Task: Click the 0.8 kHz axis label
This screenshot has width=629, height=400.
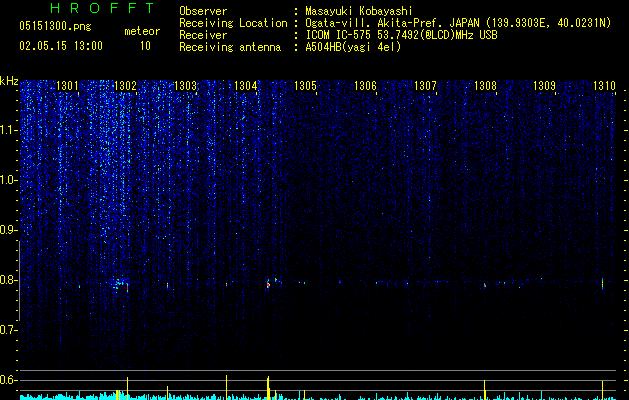Action: (x=9, y=280)
